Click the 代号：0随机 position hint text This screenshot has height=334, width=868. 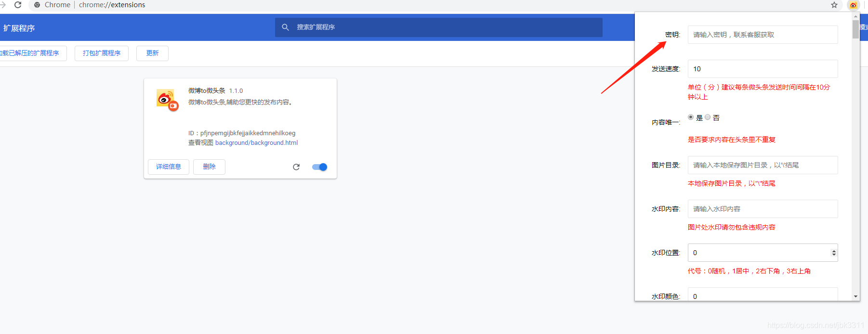pos(749,271)
